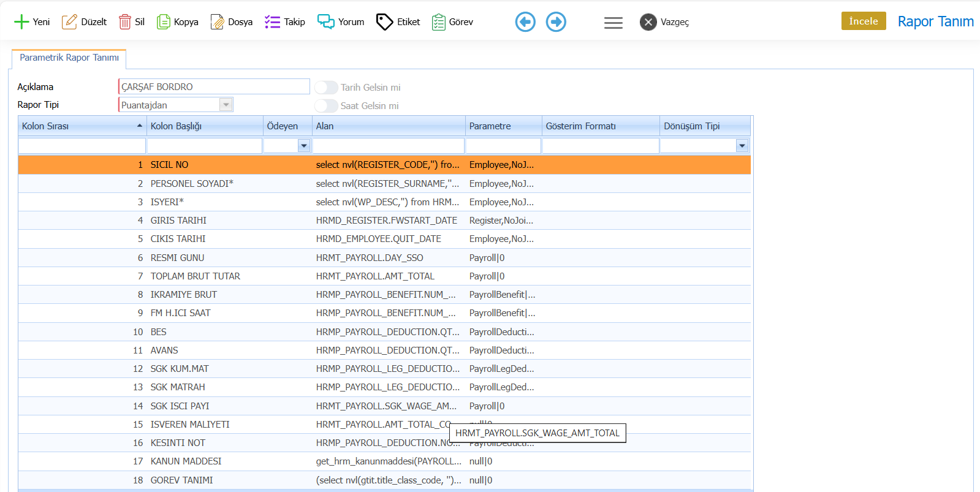Click the Parametre column header
The image size is (980, 492).
[504, 126]
